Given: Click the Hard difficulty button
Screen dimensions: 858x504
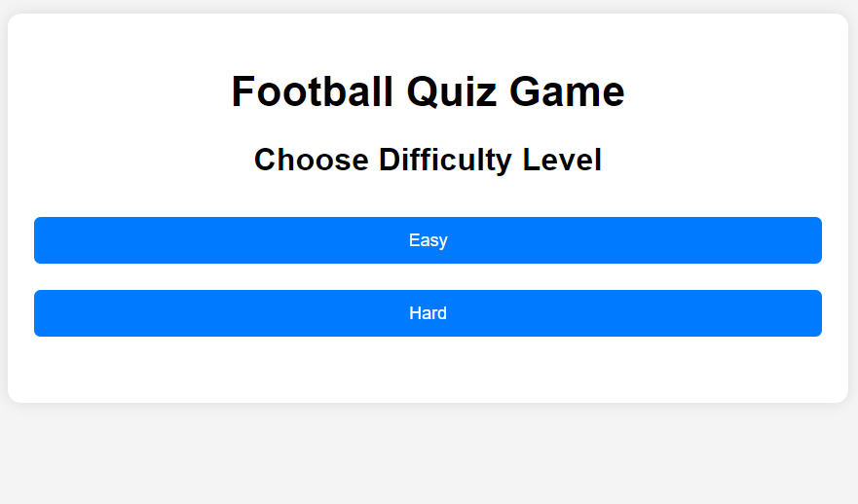Looking at the screenshot, I should pyautogui.click(x=428, y=313).
